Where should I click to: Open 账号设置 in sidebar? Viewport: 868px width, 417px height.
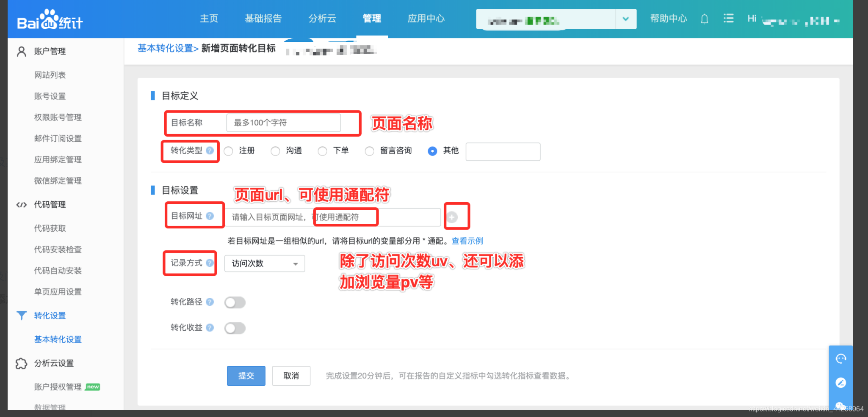tap(50, 96)
